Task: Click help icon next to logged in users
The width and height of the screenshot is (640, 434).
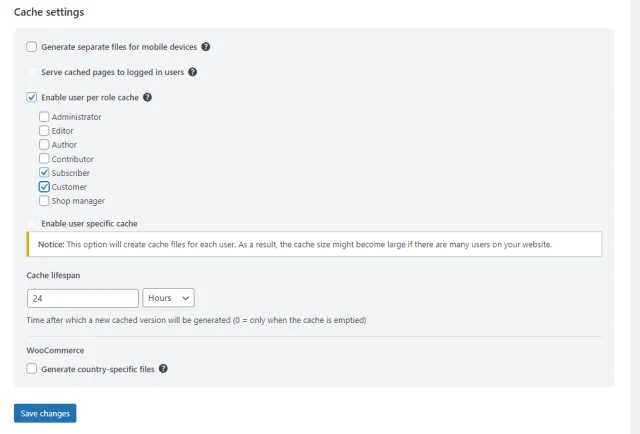Action: pyautogui.click(x=192, y=72)
